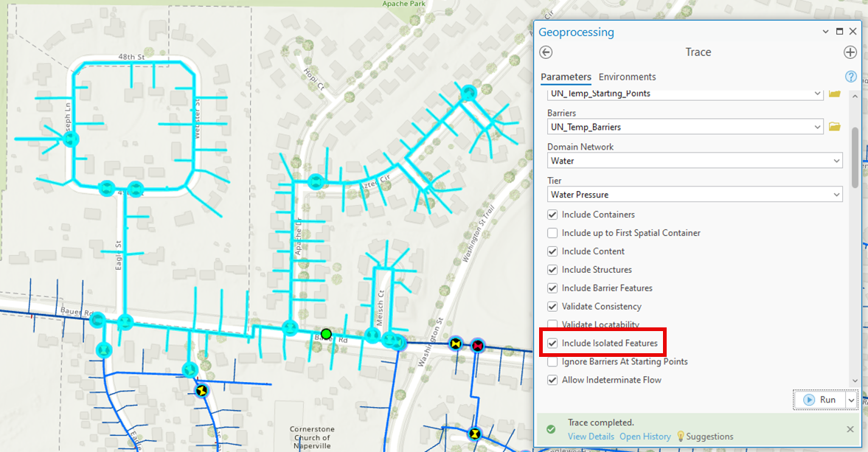Click the 48th St map label
This screenshot has width=868, height=452.
click(131, 57)
